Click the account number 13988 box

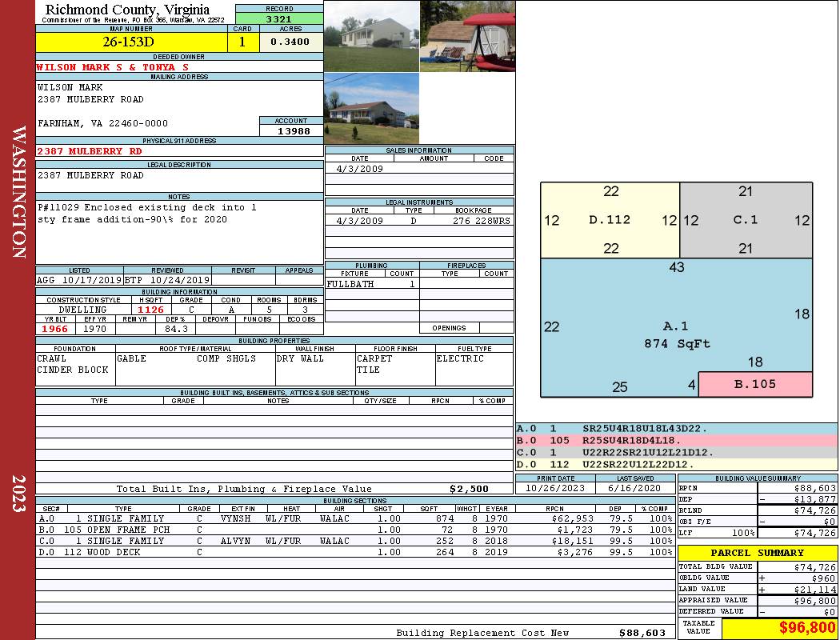(x=291, y=130)
